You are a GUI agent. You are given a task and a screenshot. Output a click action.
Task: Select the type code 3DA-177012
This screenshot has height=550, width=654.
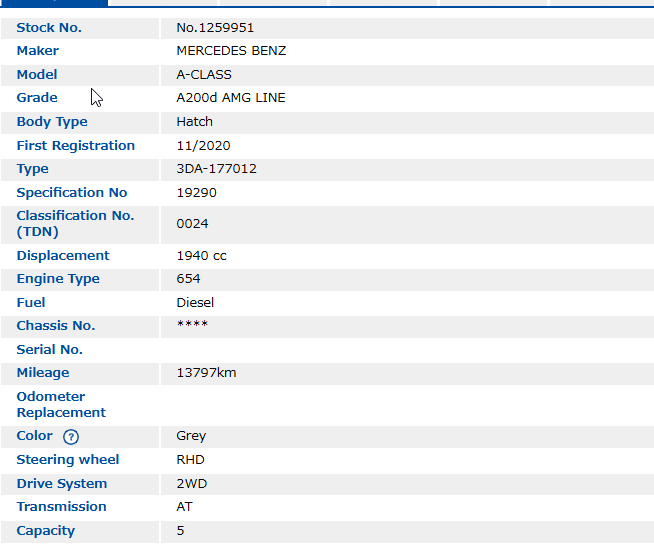(216, 169)
